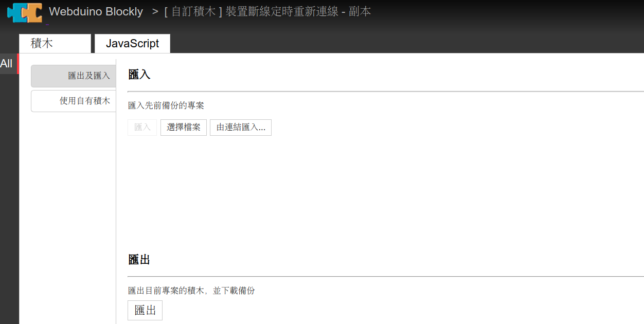
Task: Click the 匯入 section heading
Action: [139, 75]
